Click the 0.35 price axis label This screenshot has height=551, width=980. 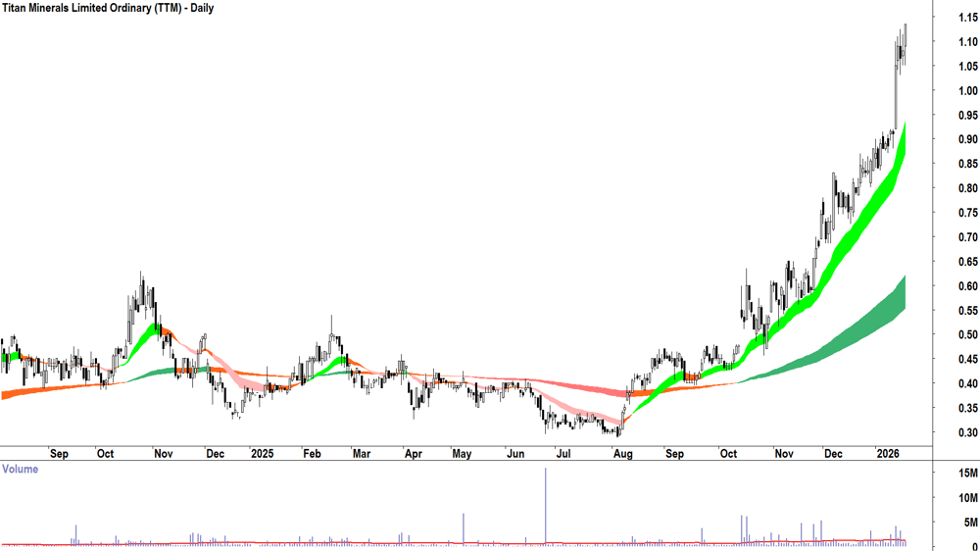tap(967, 408)
